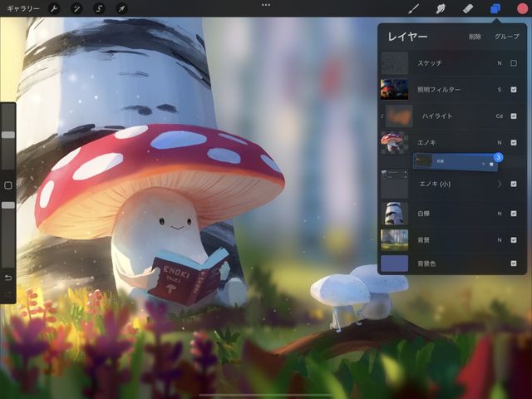Tap the three-dot menu at top center
Viewport: 532px width, 399px height.
pyautogui.click(x=266, y=5)
